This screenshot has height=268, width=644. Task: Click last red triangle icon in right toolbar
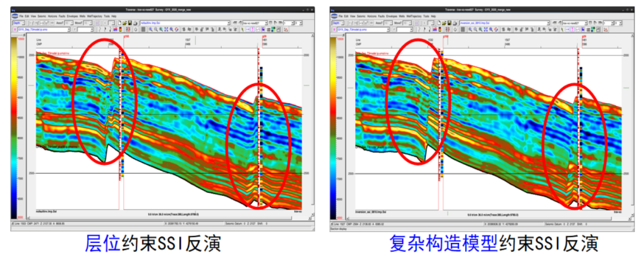click(605, 30)
